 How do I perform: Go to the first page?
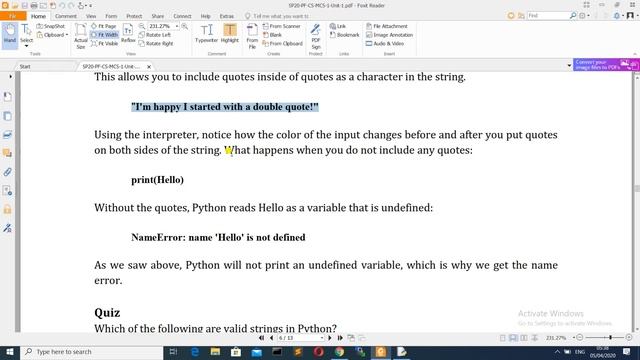tap(262, 338)
